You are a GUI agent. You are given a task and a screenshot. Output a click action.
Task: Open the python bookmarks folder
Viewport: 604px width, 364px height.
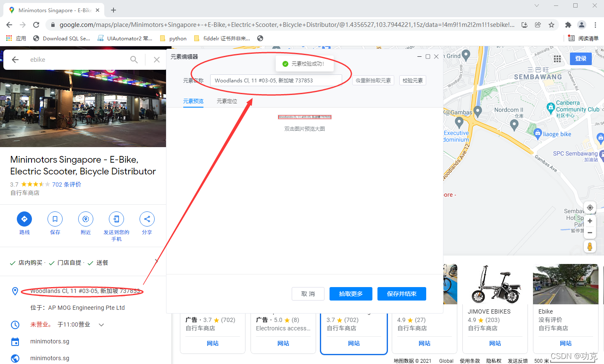click(x=174, y=38)
